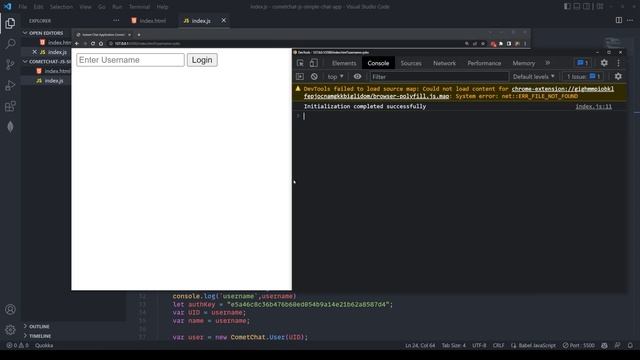This screenshot has width=640, height=360.
Task: Open Run and Debug view
Action: [x=11, y=85]
